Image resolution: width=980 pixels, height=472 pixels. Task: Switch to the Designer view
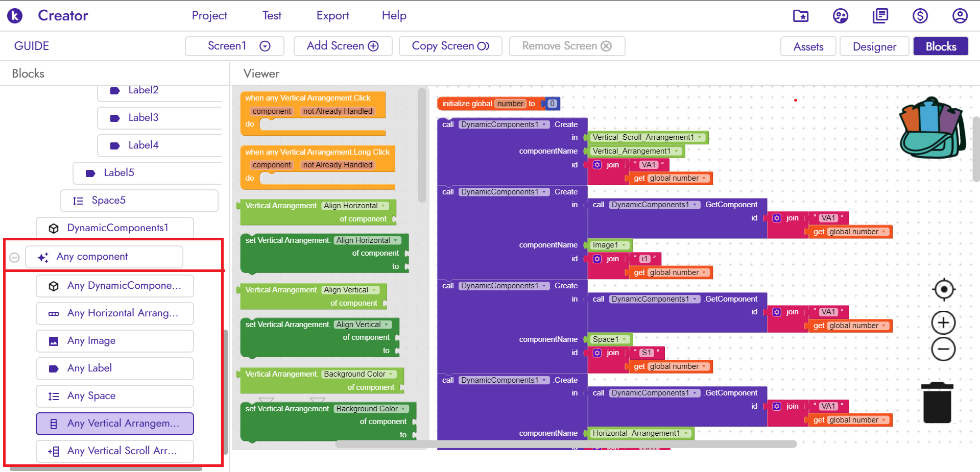click(874, 46)
